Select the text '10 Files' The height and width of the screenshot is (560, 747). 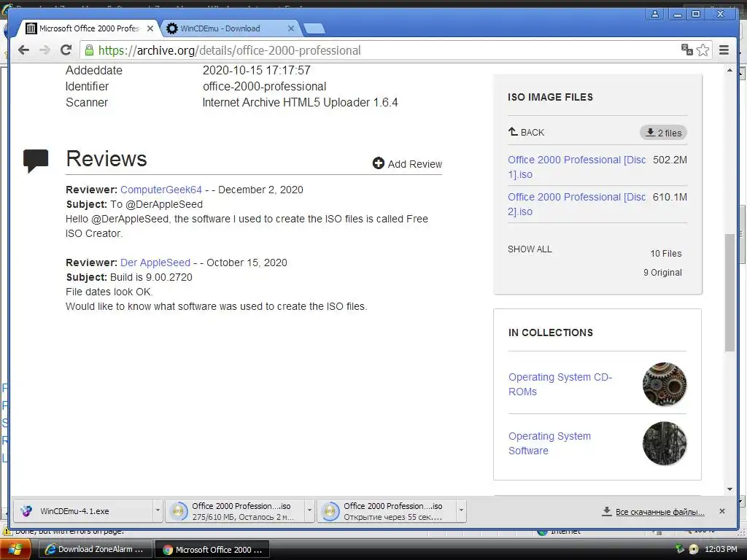pos(666,253)
